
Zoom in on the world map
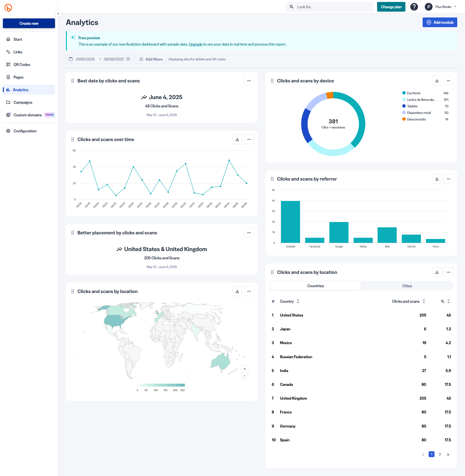pyautogui.click(x=244, y=369)
